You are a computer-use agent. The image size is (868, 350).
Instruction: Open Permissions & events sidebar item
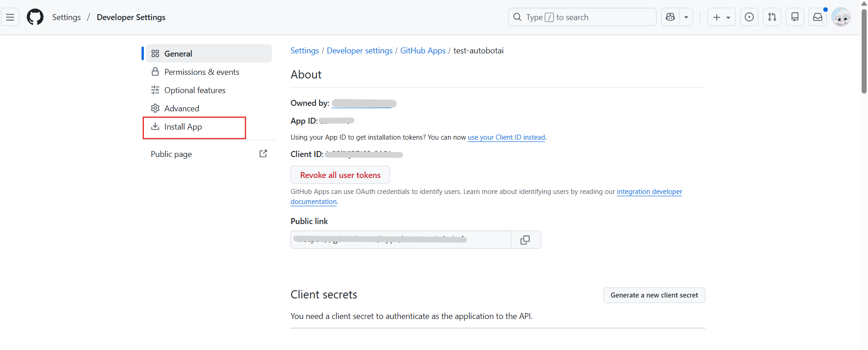pyautogui.click(x=209, y=72)
